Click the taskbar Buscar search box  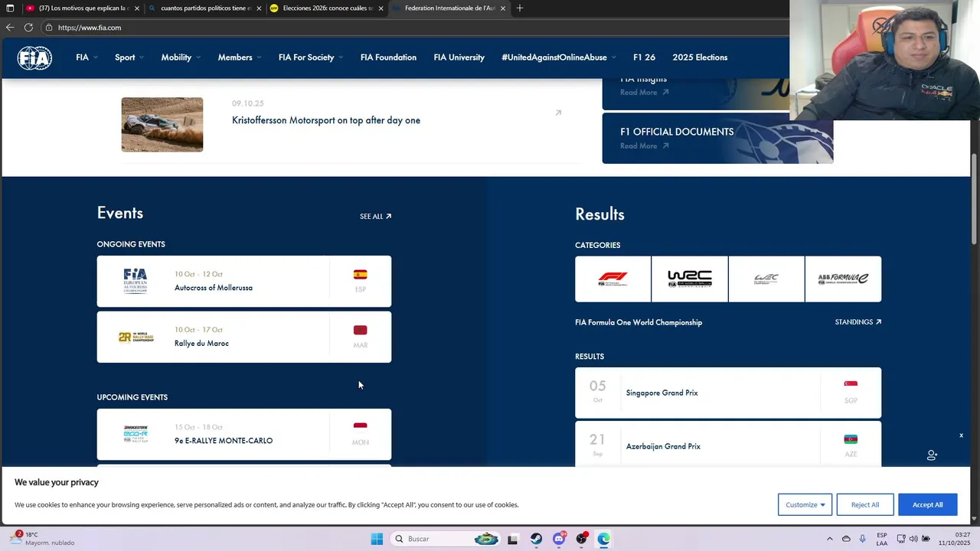coord(445,539)
